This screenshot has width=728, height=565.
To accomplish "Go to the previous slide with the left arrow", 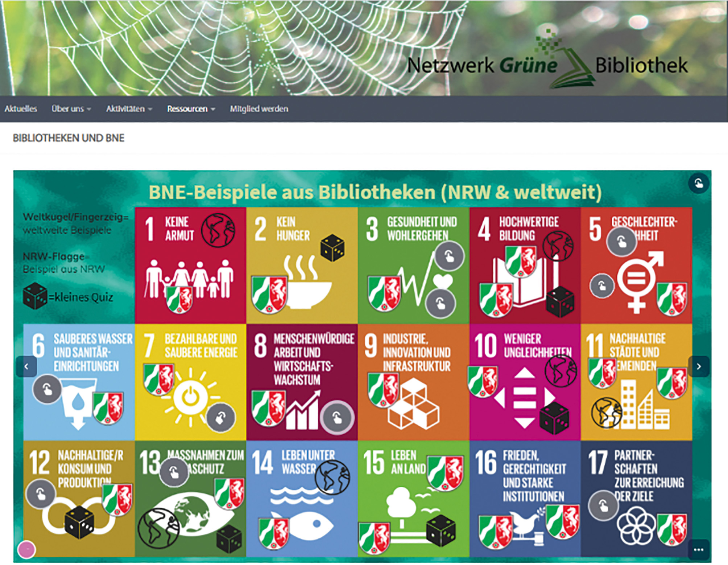I will pos(26,367).
